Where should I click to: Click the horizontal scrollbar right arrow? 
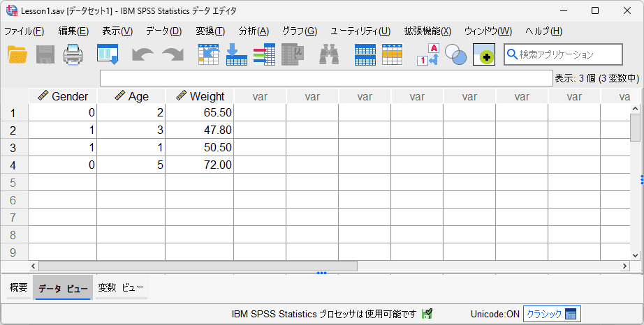[624, 266]
